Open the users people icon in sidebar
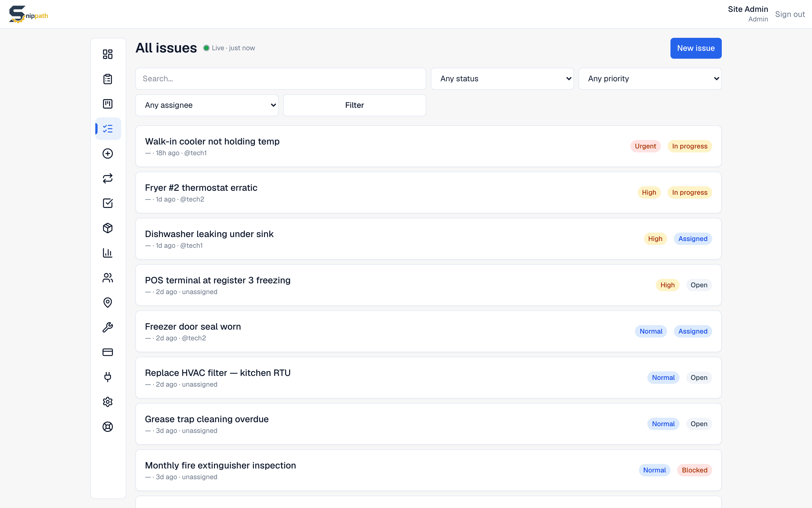Screen dimensions: 812x508 coord(108,278)
